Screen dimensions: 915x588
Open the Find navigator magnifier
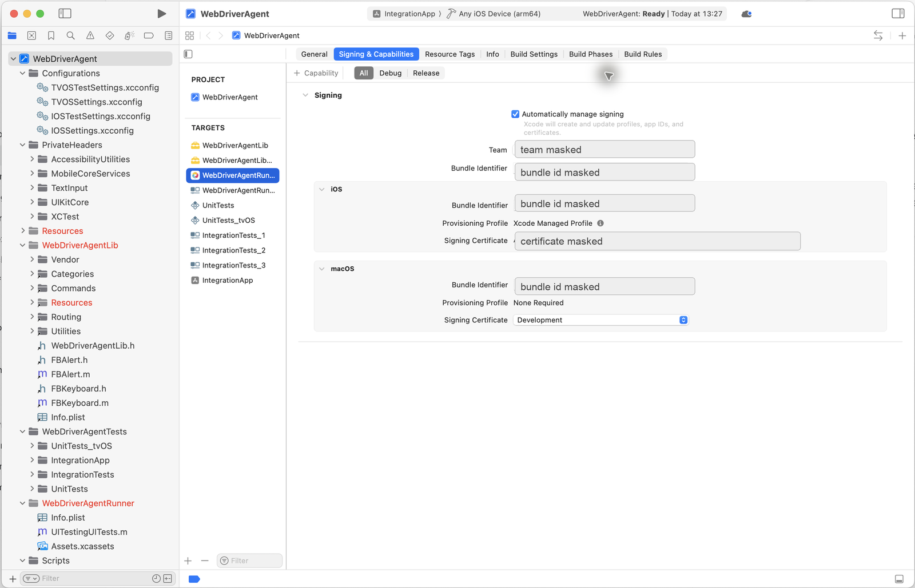70,35
